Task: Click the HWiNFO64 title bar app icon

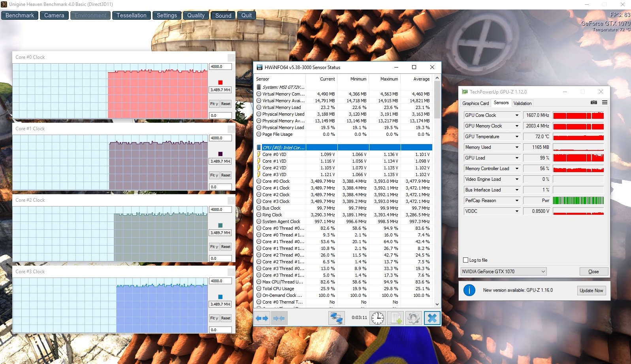Action: point(259,68)
